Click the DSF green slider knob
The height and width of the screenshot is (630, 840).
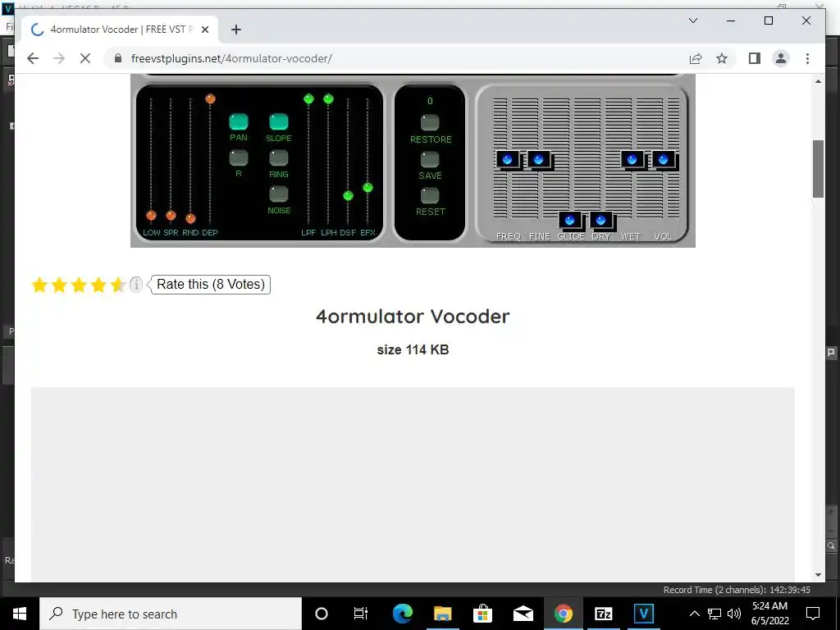click(348, 195)
